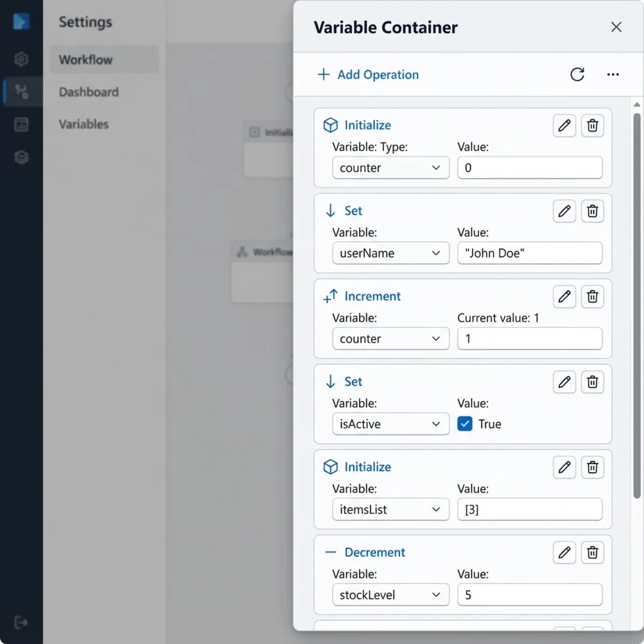The width and height of the screenshot is (644, 644).
Task: Close the Variable Container panel
Action: 616,27
